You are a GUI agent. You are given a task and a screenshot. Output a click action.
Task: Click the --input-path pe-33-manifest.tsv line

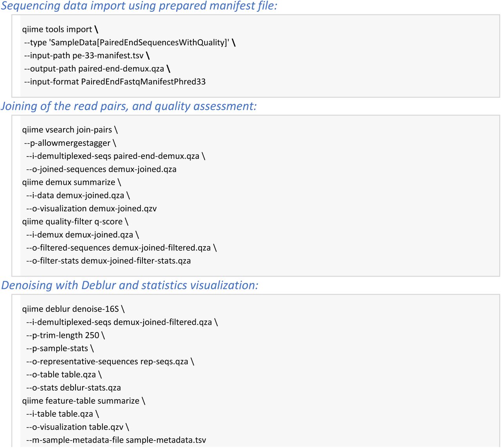point(87,56)
